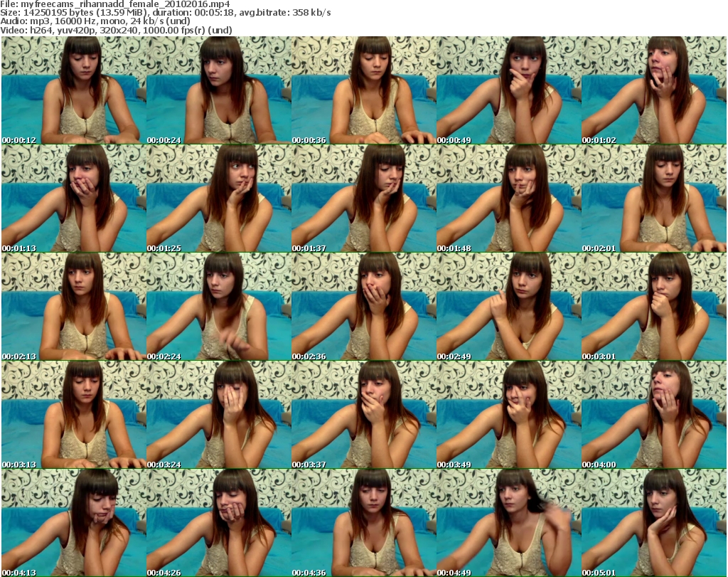Select the thumbnail stamped 00:00:36
728x577 pixels.
364,90
